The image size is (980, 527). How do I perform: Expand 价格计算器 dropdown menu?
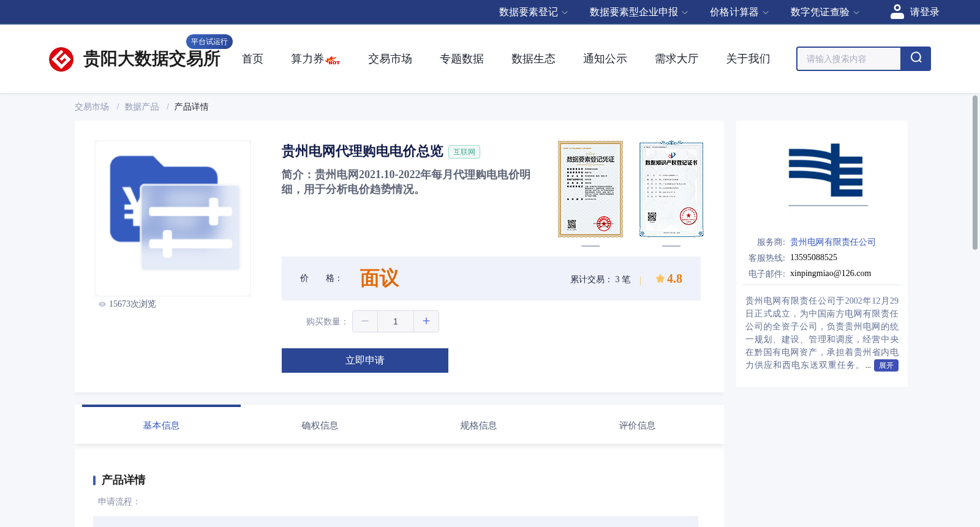(739, 12)
